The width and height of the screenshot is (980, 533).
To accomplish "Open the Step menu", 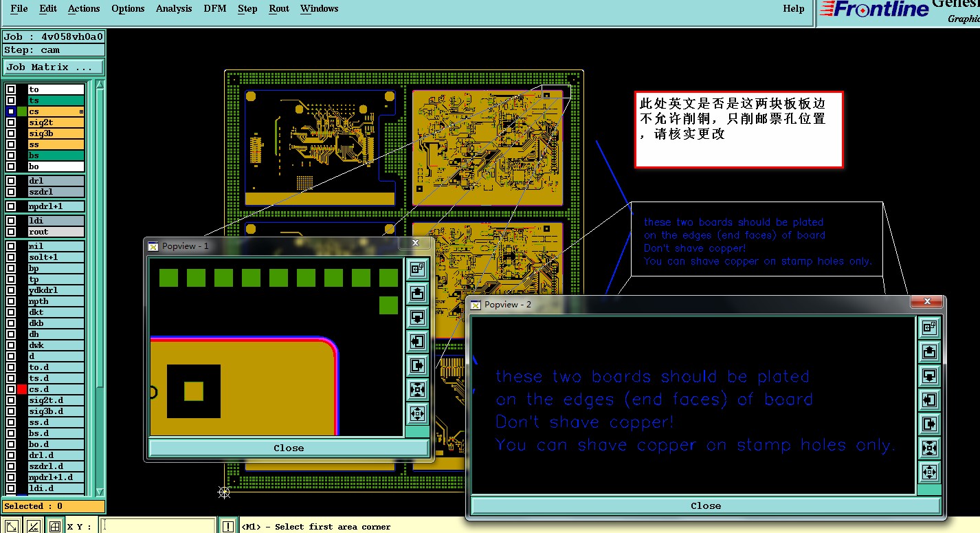I will (x=247, y=9).
